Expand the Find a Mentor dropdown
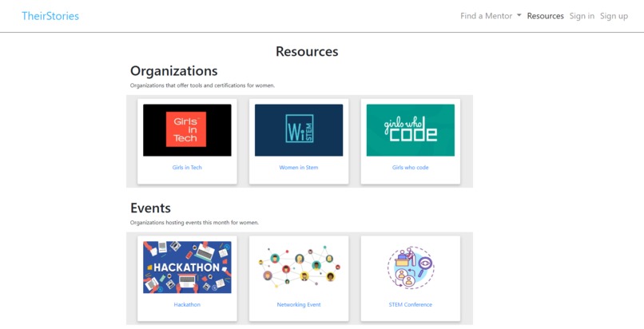Viewport: 644px width, 329px height. [x=491, y=16]
